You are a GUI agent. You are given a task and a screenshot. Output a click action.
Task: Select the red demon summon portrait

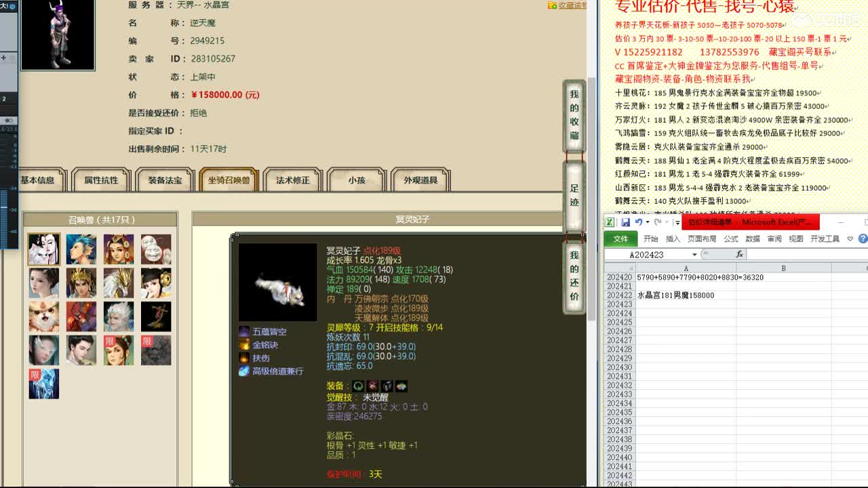[81, 317]
